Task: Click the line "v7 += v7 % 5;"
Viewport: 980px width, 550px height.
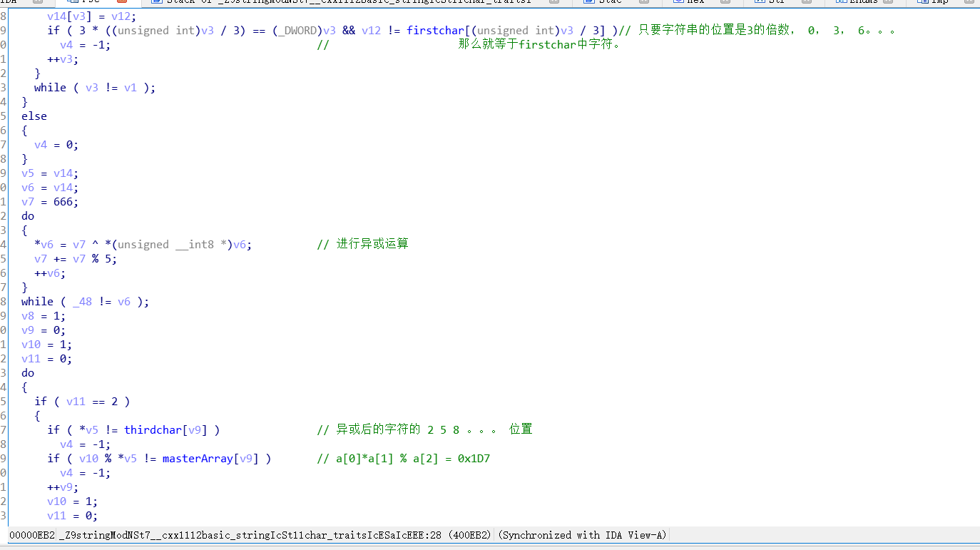Action: click(x=76, y=258)
